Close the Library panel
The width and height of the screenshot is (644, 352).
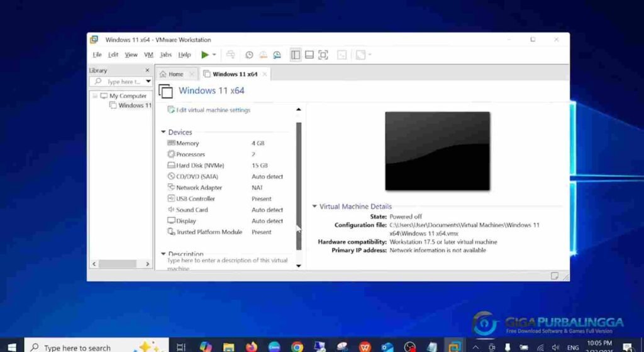tap(147, 71)
